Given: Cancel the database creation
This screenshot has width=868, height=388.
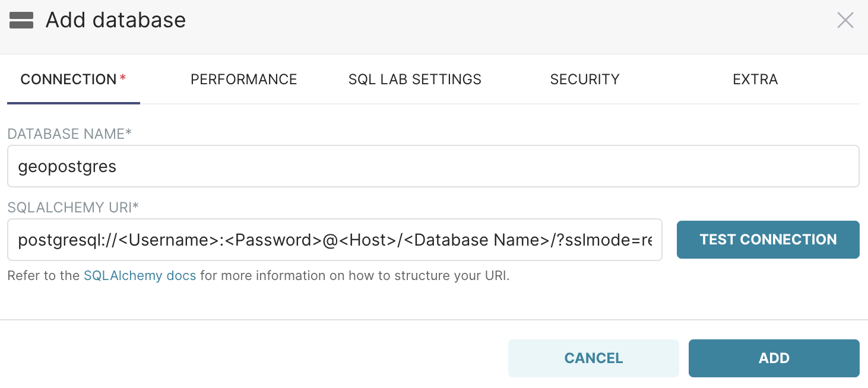Looking at the screenshot, I should pos(593,358).
